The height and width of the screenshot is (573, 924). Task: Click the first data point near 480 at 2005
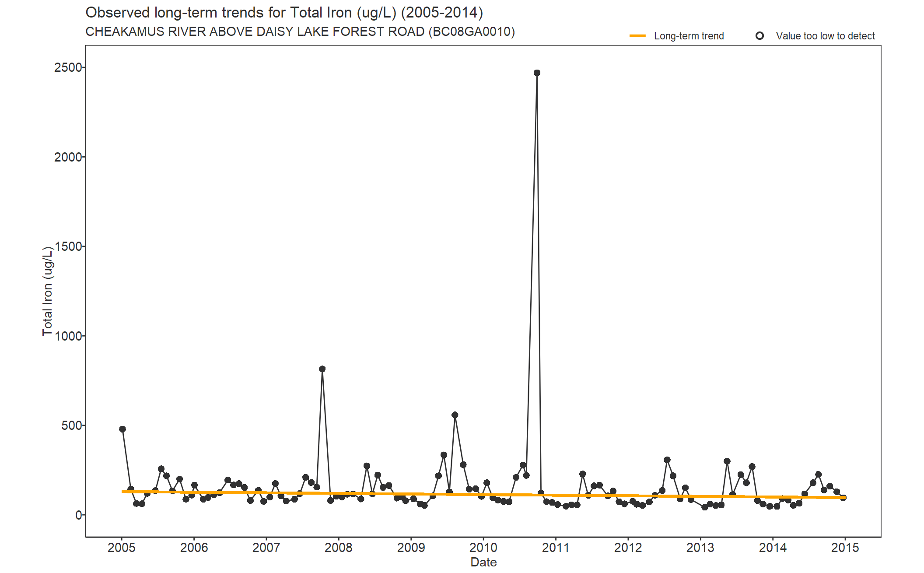122,429
